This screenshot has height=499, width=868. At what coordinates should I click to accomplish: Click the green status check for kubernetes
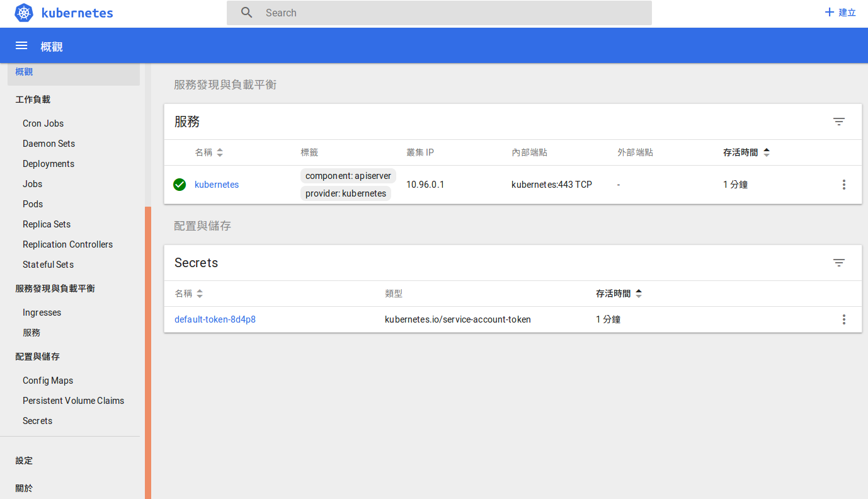180,185
